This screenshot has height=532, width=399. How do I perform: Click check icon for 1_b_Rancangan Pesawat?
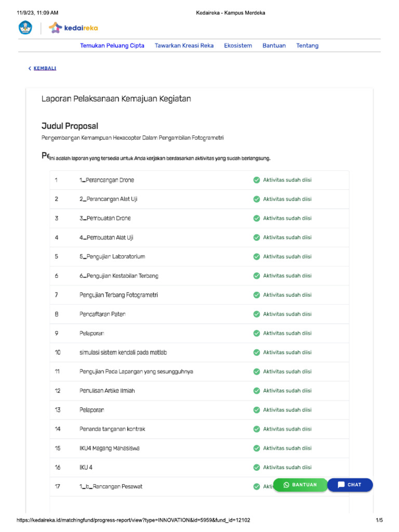click(x=256, y=487)
